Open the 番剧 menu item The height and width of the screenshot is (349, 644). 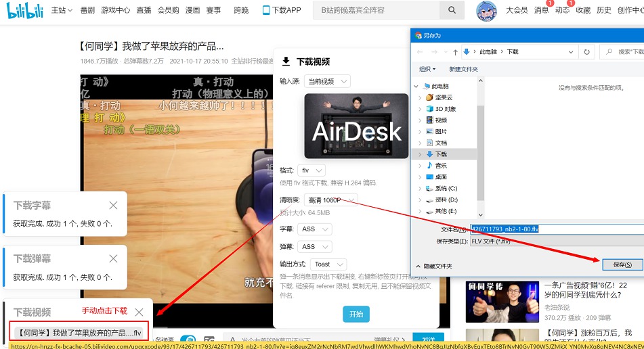pyautogui.click(x=87, y=10)
